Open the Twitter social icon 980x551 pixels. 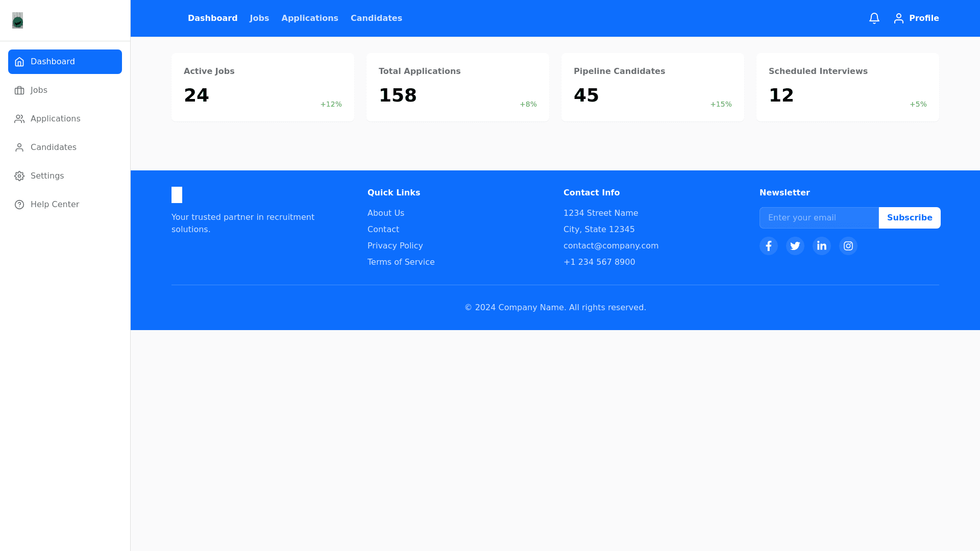point(795,246)
